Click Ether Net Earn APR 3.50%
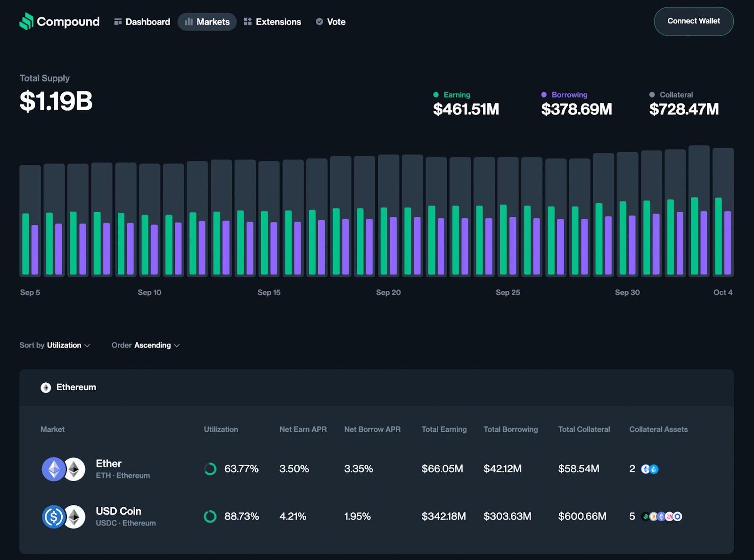Viewport: 754px width, 560px height. (x=294, y=469)
